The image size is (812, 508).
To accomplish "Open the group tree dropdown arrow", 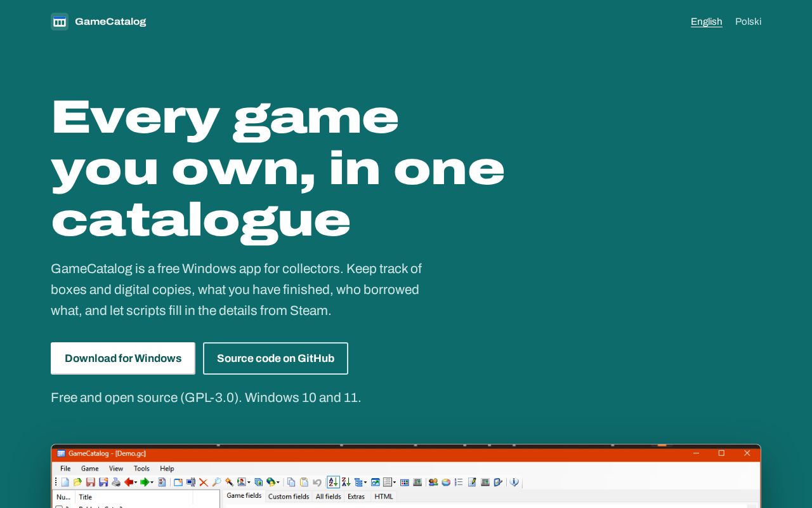I will (365, 483).
